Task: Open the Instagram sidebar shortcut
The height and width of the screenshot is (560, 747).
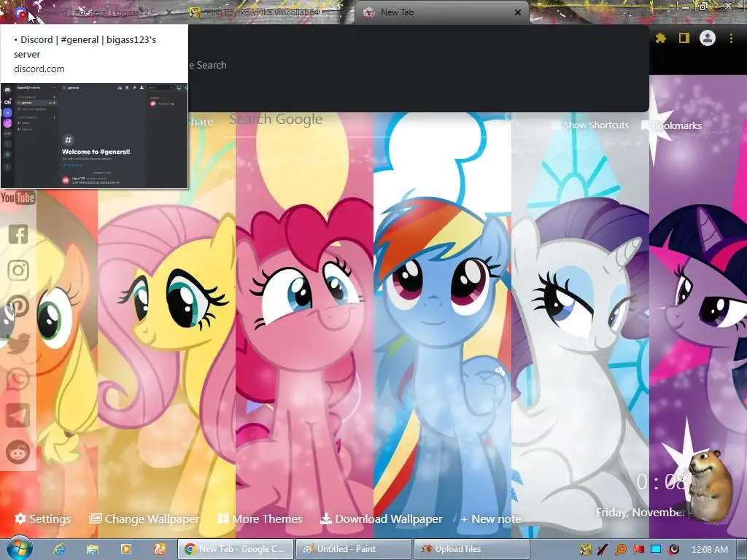Action: coord(18,271)
